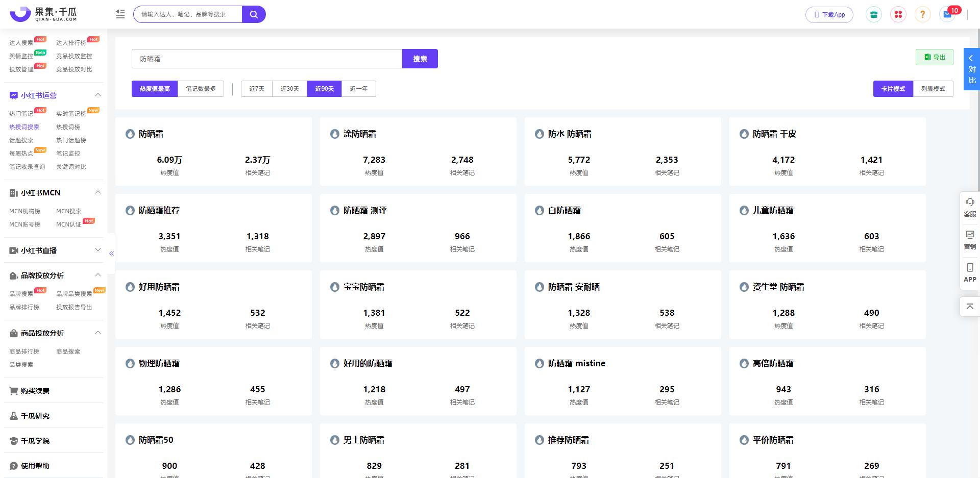The width and height of the screenshot is (980, 478).
Task: Click the 商品投放分析 bag icon
Action: (14, 333)
